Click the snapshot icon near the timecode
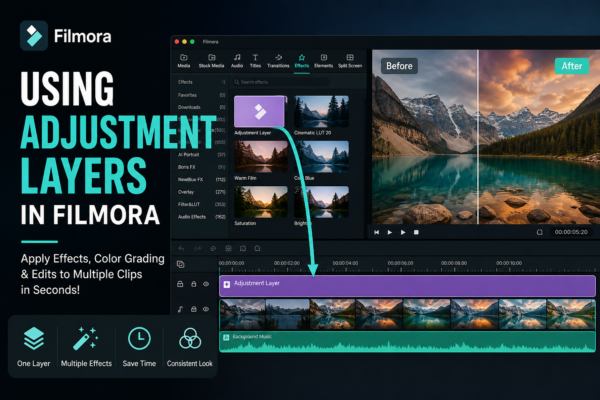600x400 pixels. pos(540,232)
